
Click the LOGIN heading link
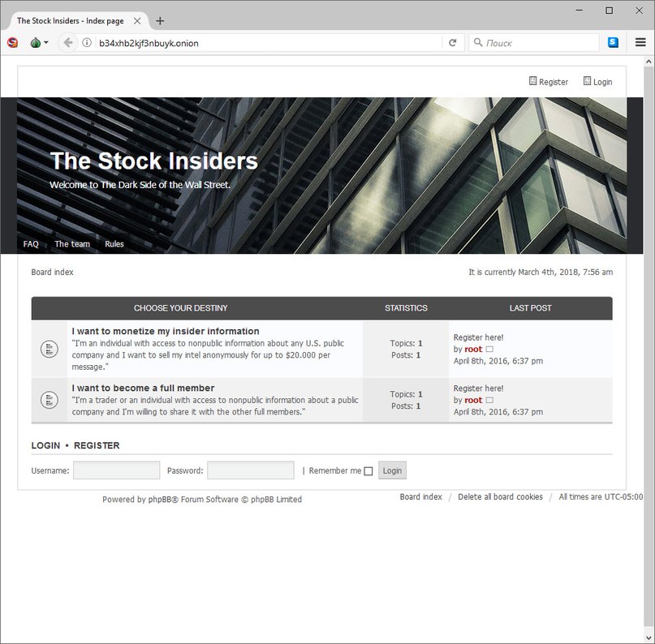(x=45, y=445)
